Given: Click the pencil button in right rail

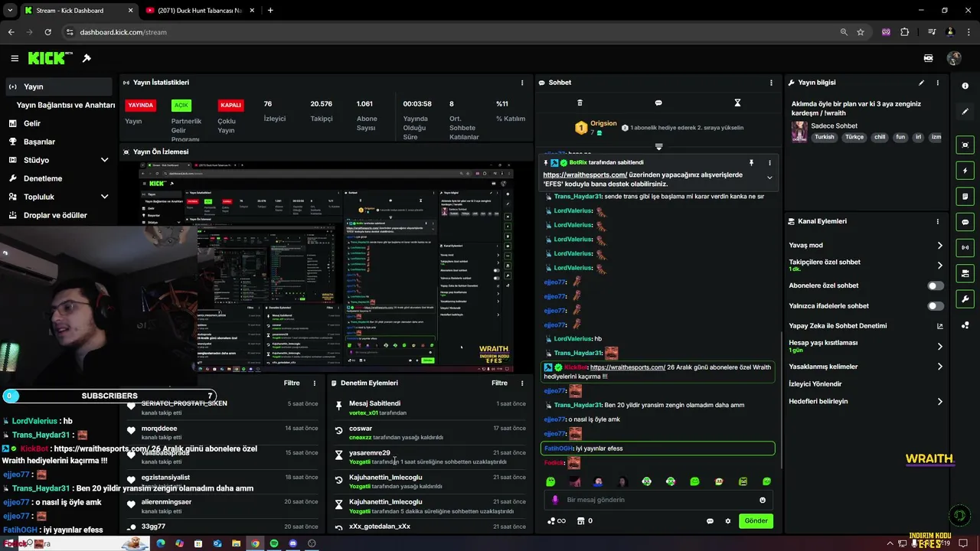Looking at the screenshot, I should point(965,112).
